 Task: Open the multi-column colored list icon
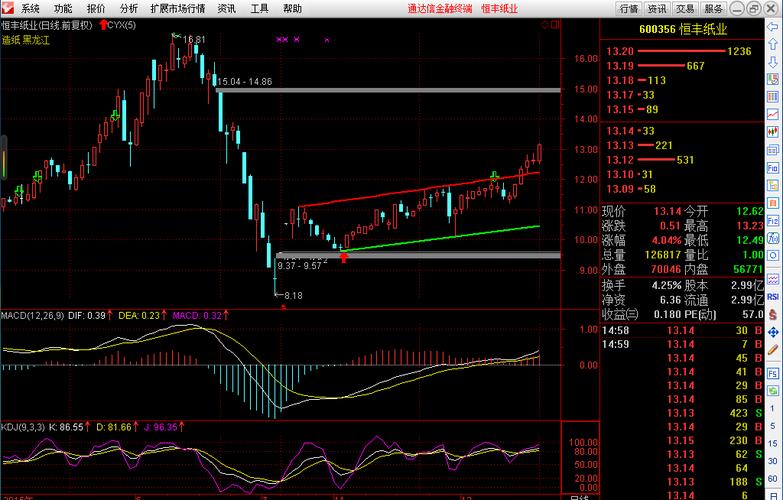[773, 97]
